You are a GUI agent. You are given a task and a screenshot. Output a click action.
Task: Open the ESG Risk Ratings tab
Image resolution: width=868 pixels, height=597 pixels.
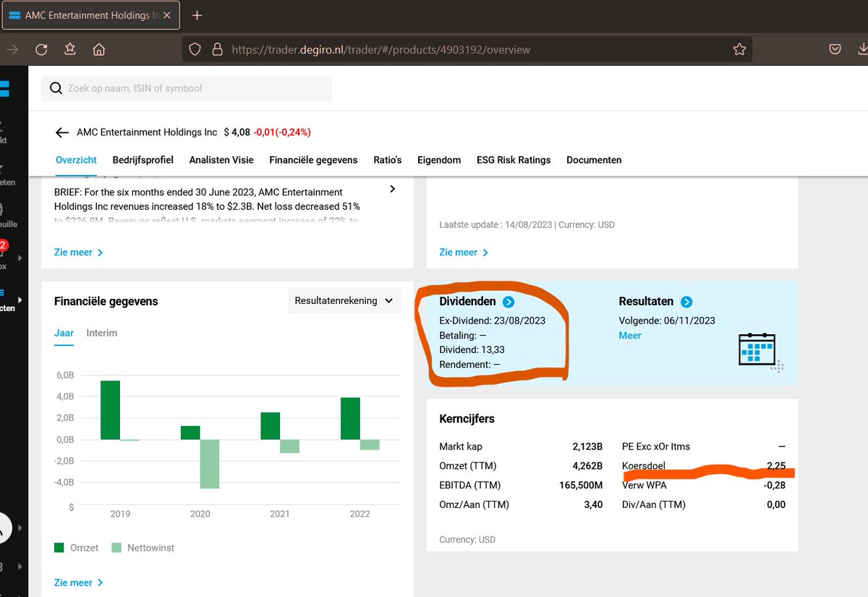click(514, 160)
